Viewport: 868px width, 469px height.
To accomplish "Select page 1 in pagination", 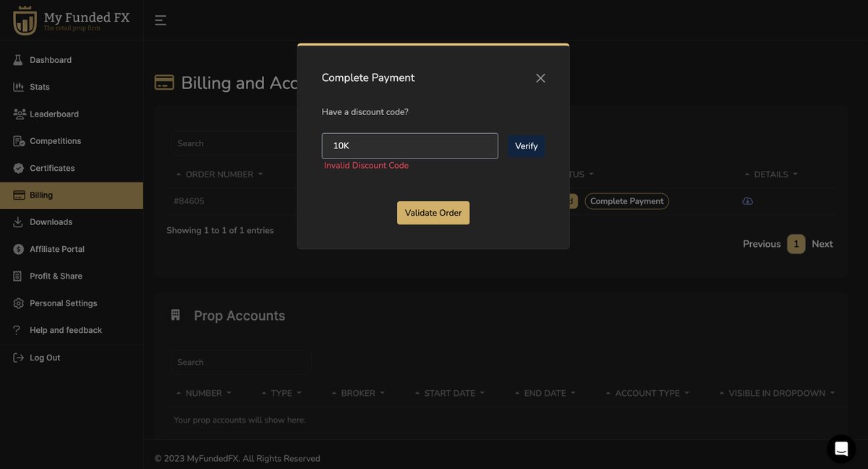I will (x=796, y=244).
